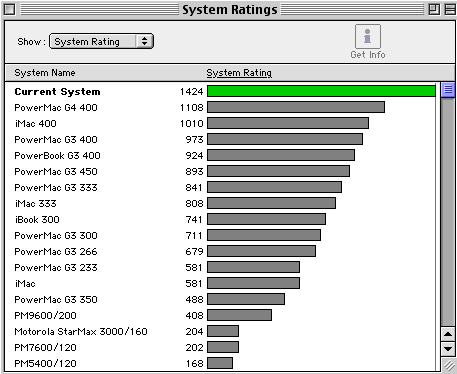Viewport: 457px width, 374px height.
Task: Click the 1010 rating value
Action: click(191, 123)
